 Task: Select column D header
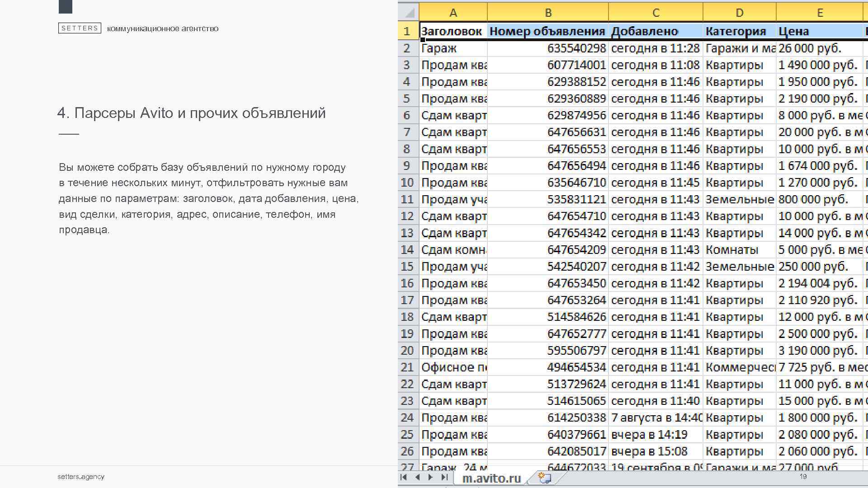pyautogui.click(x=740, y=13)
